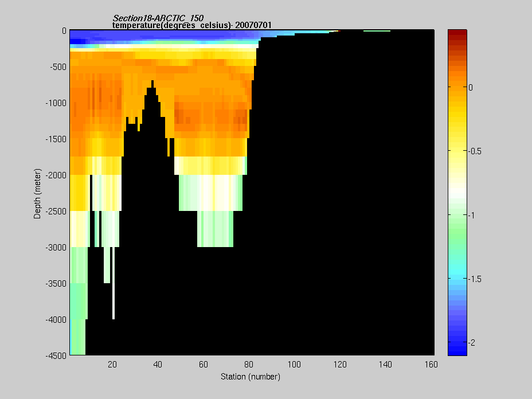Click the '-1000' depth tick label
This screenshot has height=399, width=532.
[56, 103]
